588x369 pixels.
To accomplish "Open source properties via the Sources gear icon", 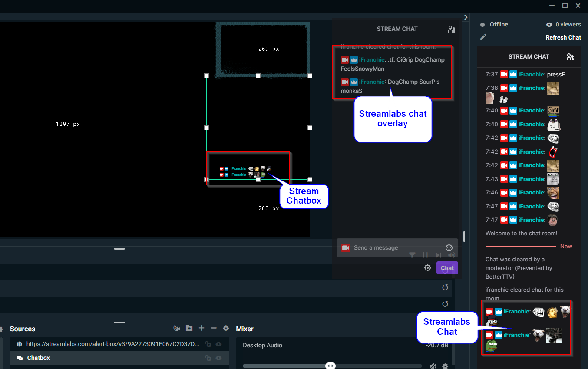I will click(226, 328).
